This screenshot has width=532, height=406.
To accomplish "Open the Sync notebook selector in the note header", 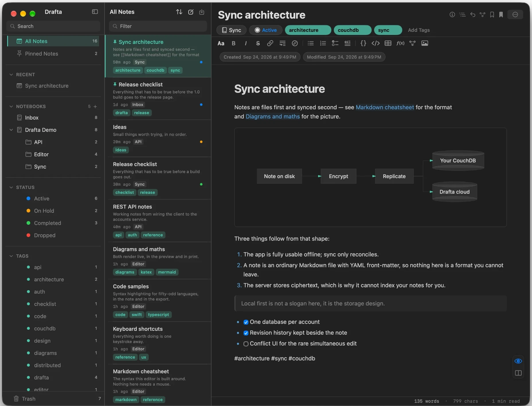I will click(232, 30).
